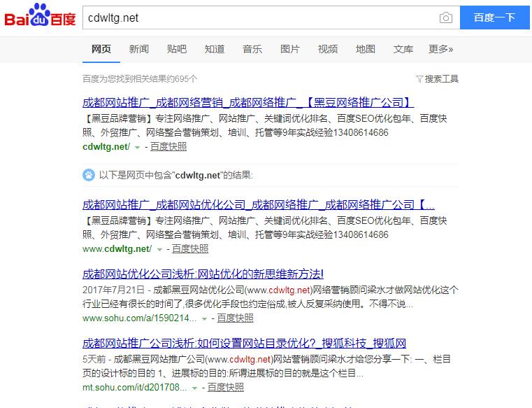Open first result 成都网站推广_成都网络营销 title
The image size is (532, 408).
click(248, 102)
